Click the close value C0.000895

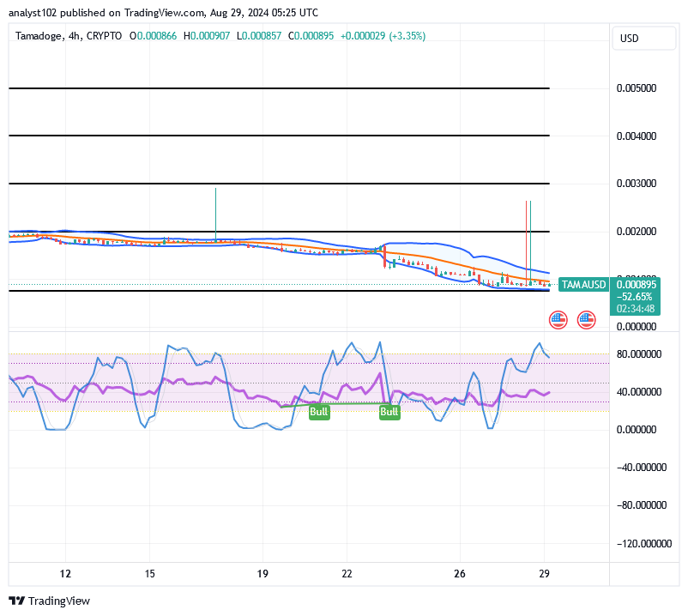point(311,36)
